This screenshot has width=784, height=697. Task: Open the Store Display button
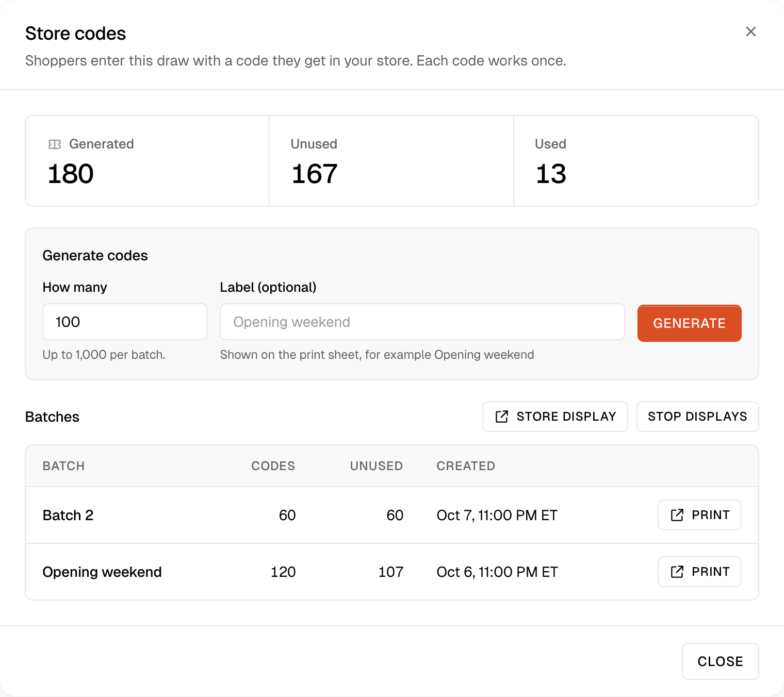point(555,417)
